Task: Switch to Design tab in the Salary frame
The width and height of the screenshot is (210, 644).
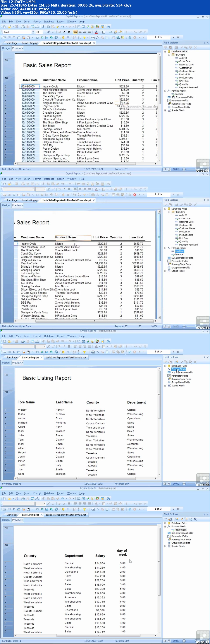Action: [6, 520]
